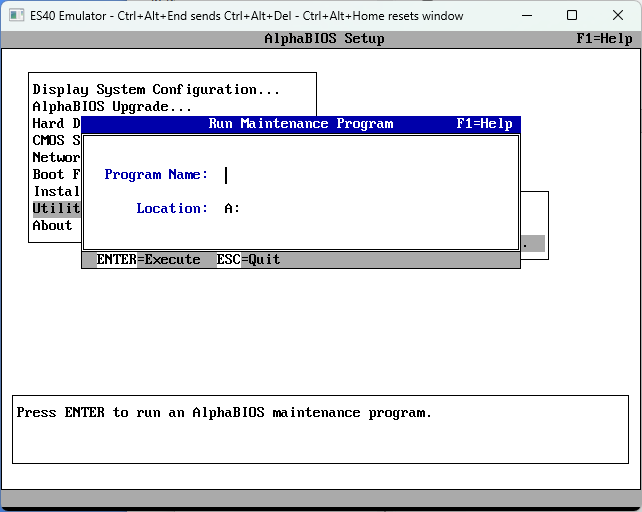Select Display System Configuration menu entry
Image resolution: width=642 pixels, height=512 pixels.
[x=156, y=90]
